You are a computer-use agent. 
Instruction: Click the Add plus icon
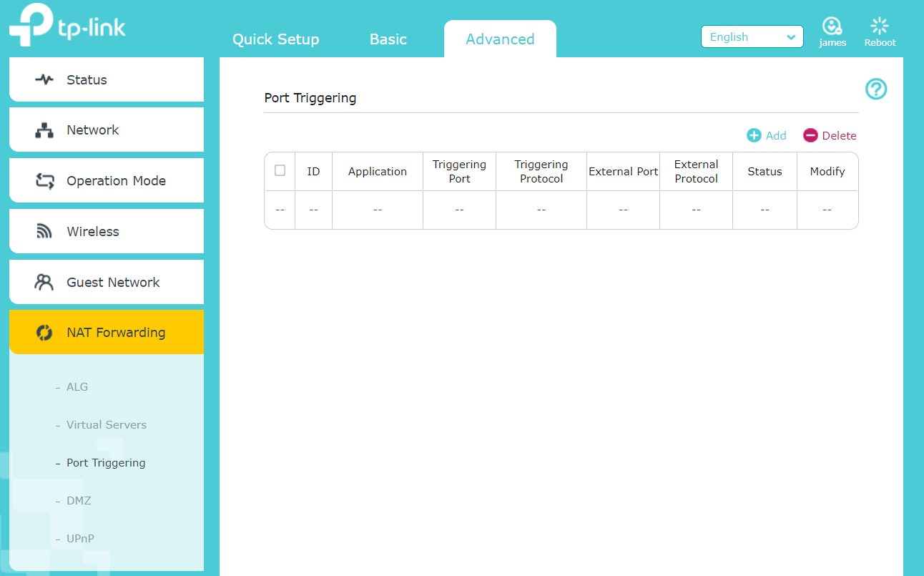pyautogui.click(x=754, y=136)
